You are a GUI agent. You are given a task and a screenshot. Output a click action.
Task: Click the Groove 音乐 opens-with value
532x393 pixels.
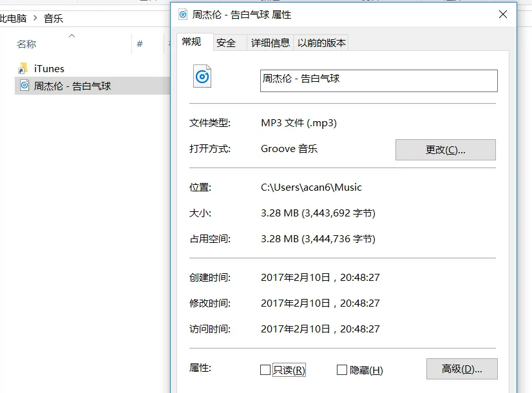pyautogui.click(x=289, y=149)
